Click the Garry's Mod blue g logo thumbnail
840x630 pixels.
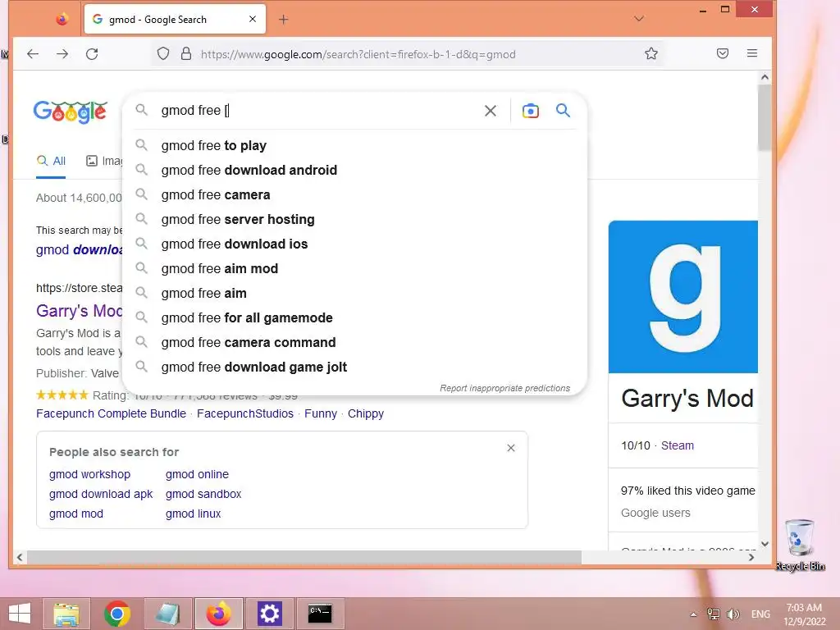tap(683, 297)
